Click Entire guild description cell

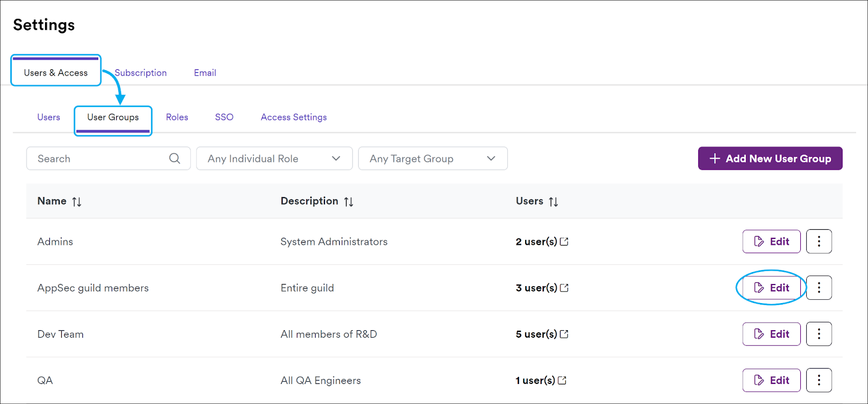(x=307, y=288)
